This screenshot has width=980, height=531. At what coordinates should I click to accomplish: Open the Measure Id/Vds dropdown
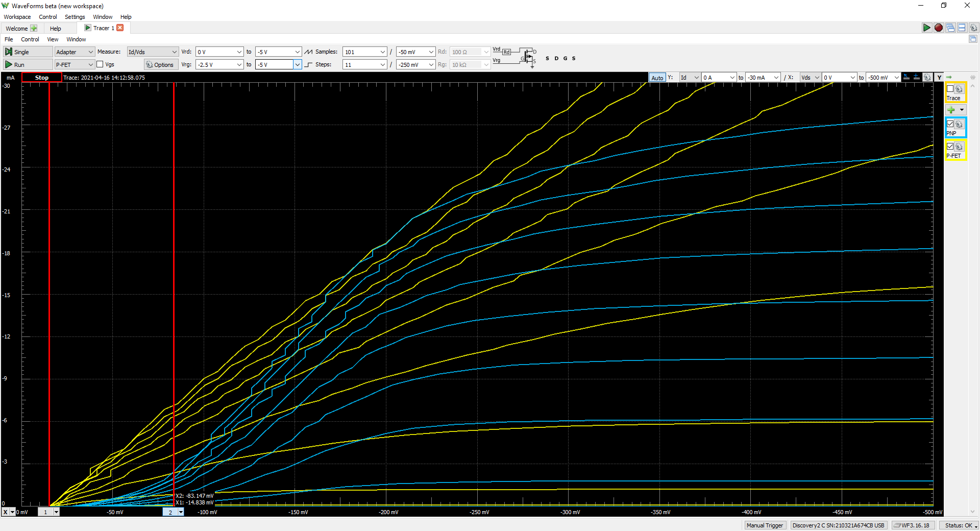(153, 52)
